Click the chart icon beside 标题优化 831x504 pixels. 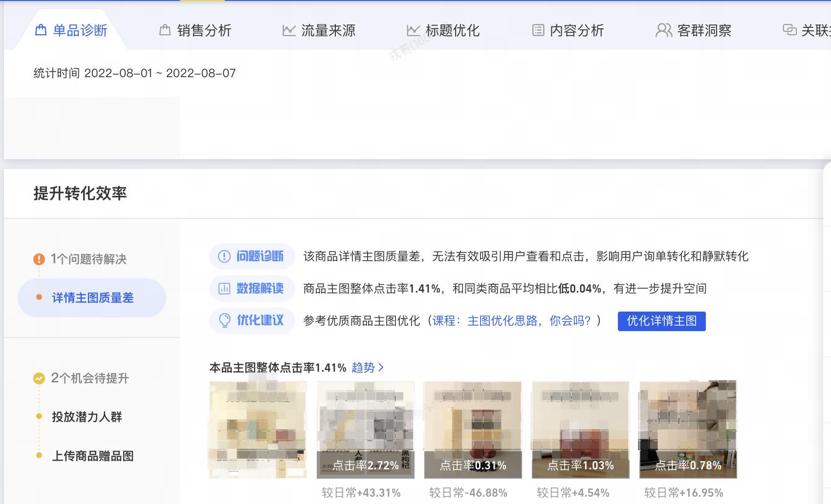click(413, 30)
